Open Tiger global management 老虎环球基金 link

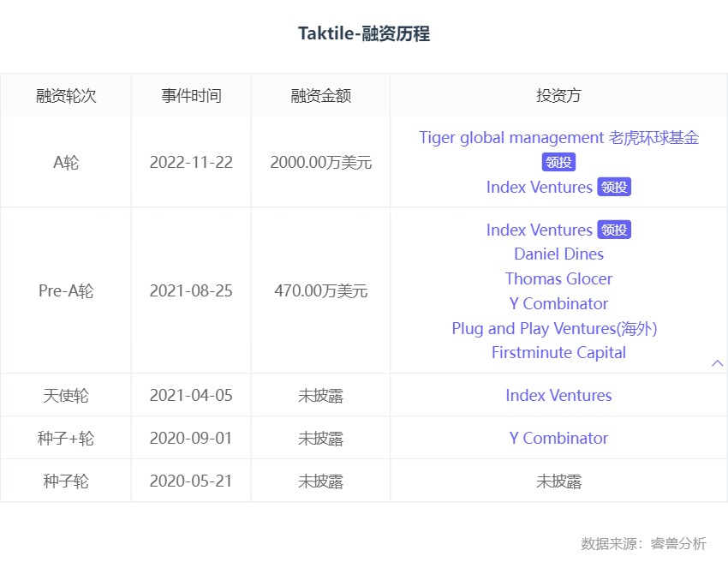click(x=558, y=137)
